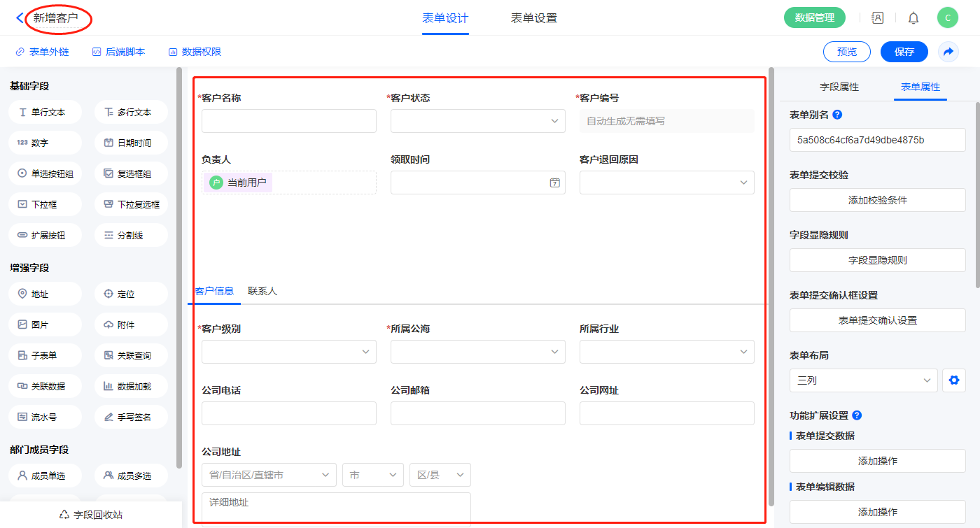Click the 客户名称 input field
980x528 pixels.
[x=288, y=121]
